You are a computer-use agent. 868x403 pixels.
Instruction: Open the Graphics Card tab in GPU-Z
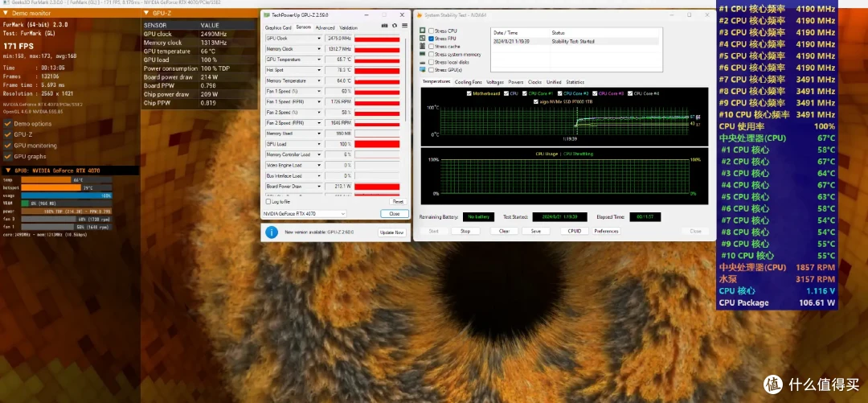278,27
